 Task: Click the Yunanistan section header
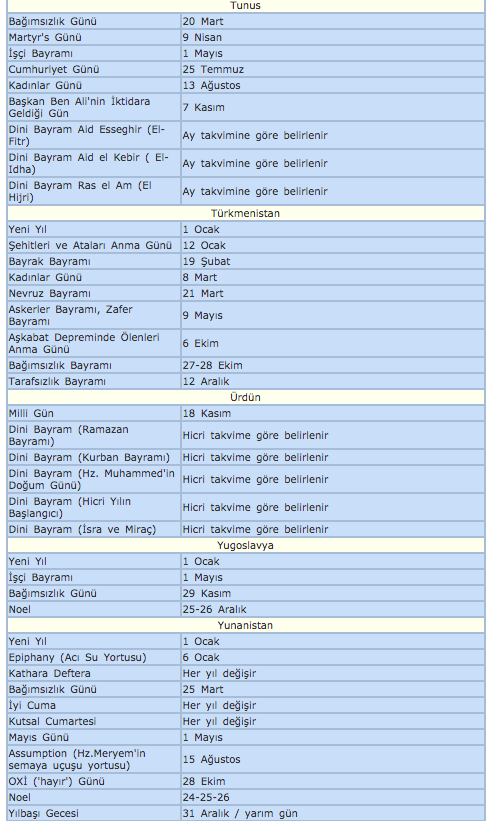pos(246,625)
